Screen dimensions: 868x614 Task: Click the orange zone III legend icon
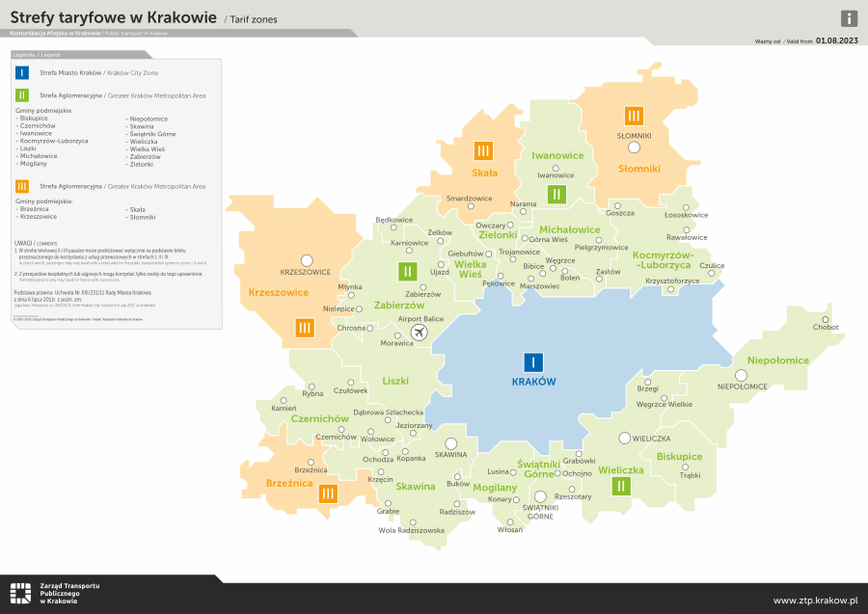pos(21,186)
